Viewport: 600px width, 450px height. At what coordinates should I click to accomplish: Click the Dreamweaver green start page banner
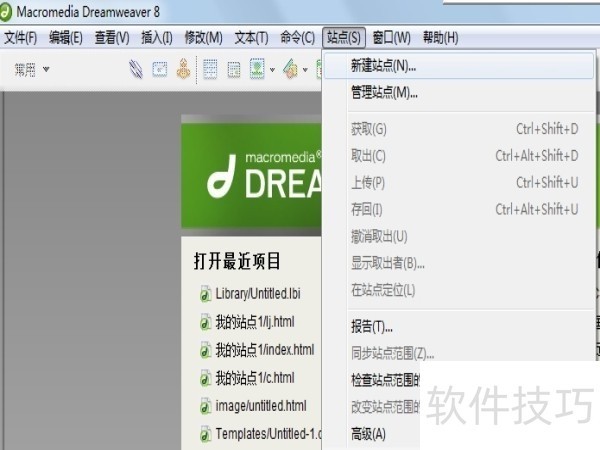[251, 176]
